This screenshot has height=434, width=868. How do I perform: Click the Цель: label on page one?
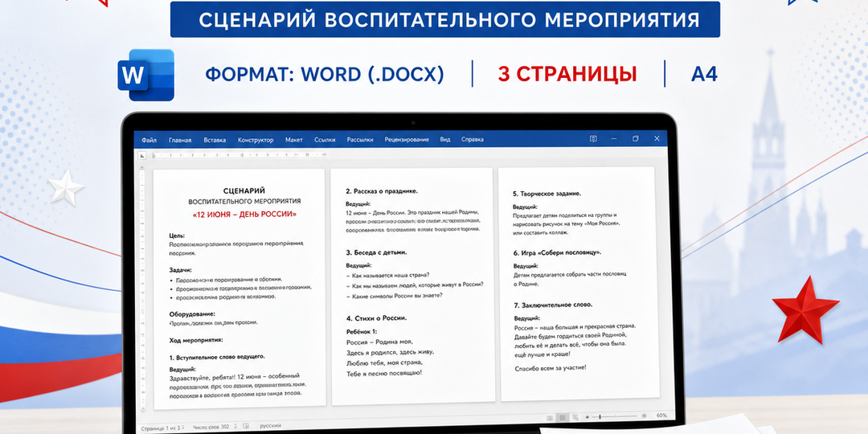(177, 235)
